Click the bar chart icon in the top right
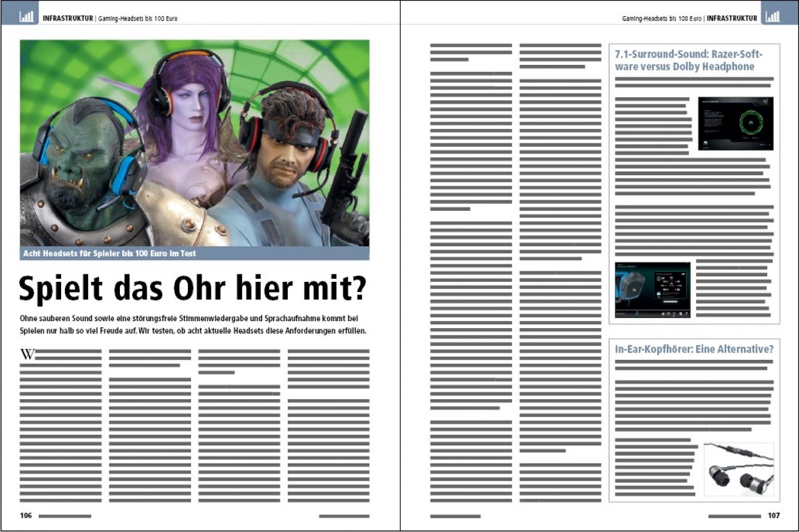799x532 pixels. tap(773, 17)
